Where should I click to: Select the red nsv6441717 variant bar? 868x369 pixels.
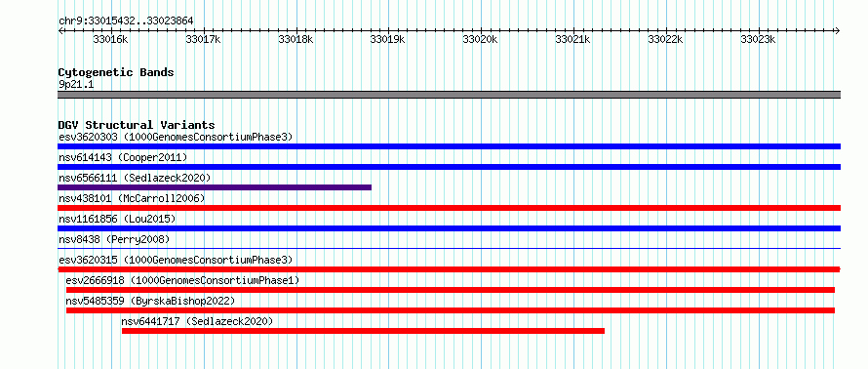pos(363,331)
